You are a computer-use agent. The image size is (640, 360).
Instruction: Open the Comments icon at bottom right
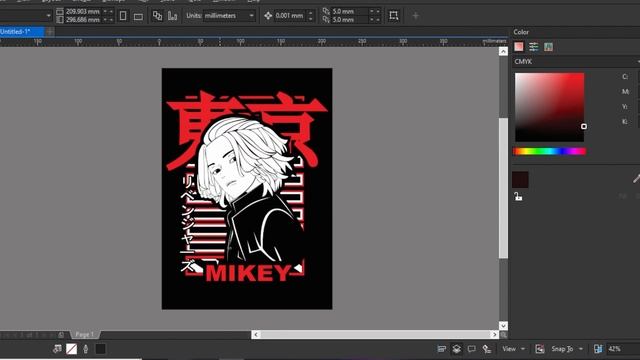(x=471, y=349)
